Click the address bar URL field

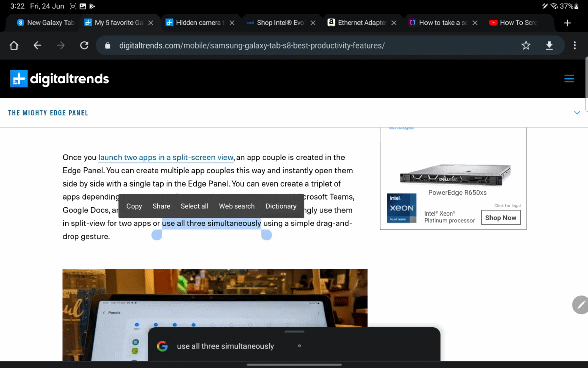(x=252, y=45)
